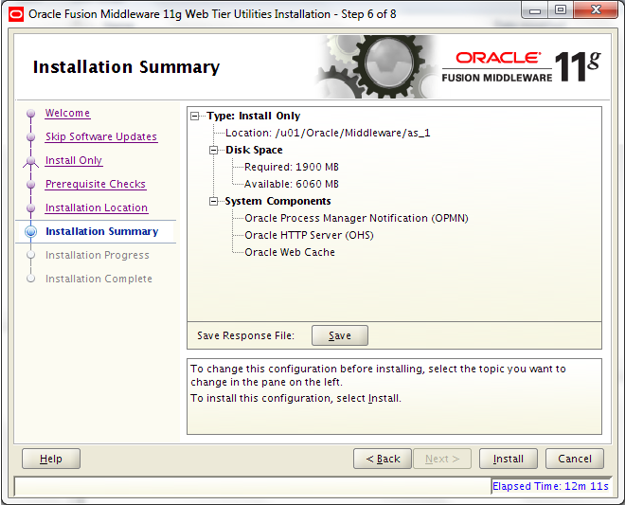The width and height of the screenshot is (626, 506).
Task: Click the Oracle red logo title-bar icon
Action: coord(16,14)
